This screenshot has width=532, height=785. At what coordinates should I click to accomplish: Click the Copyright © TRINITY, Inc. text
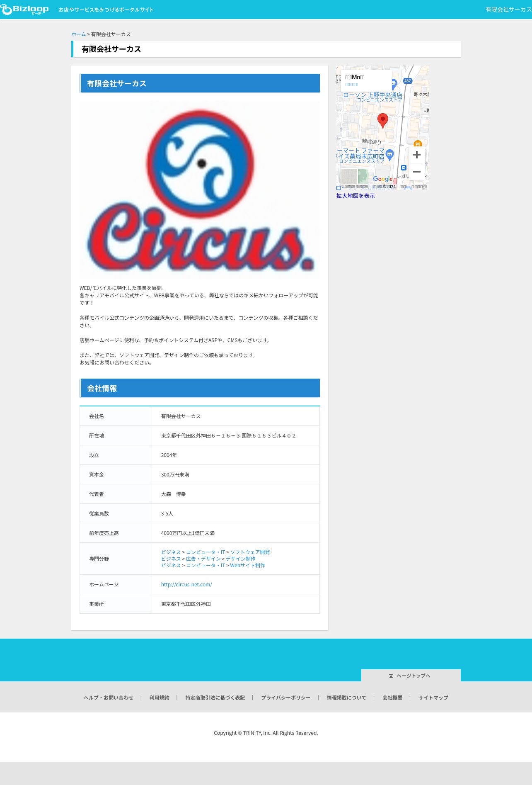pyautogui.click(x=266, y=733)
